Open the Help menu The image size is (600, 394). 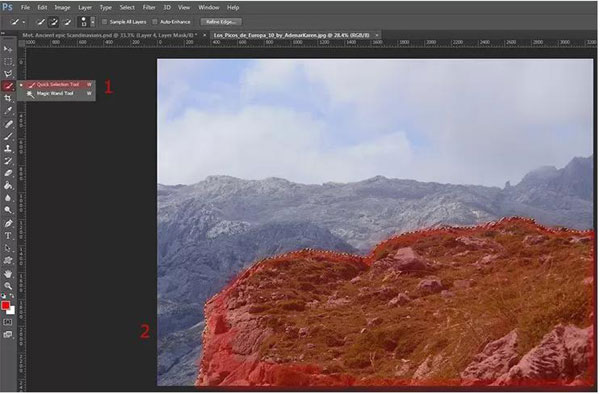pyautogui.click(x=233, y=7)
